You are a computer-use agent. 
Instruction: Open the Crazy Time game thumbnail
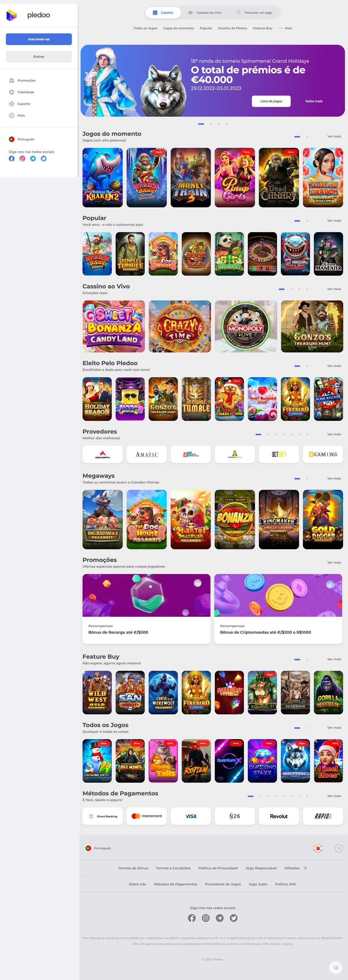tap(180, 326)
